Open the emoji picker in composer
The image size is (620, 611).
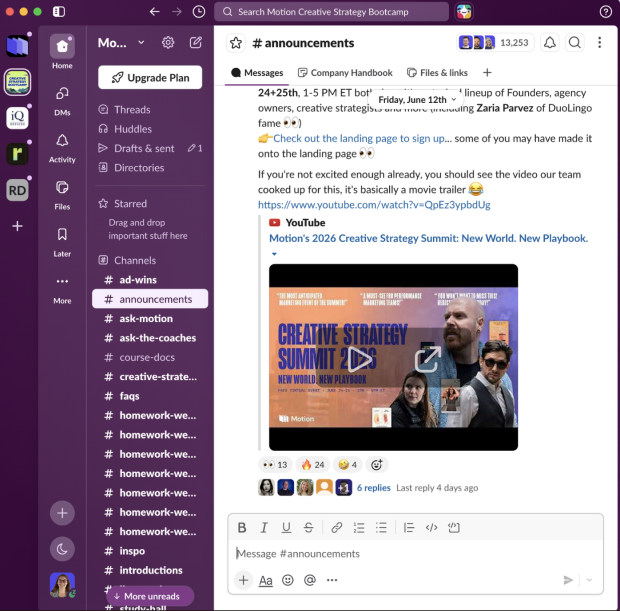(287, 580)
